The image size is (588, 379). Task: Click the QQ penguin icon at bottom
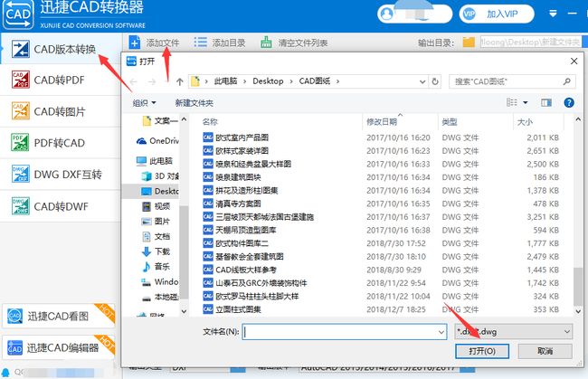click(6, 373)
